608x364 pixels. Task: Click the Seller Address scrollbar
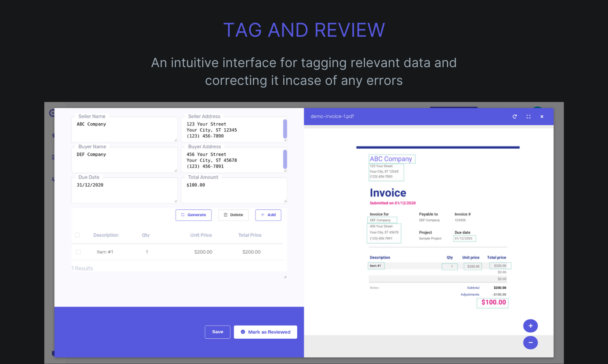point(285,129)
